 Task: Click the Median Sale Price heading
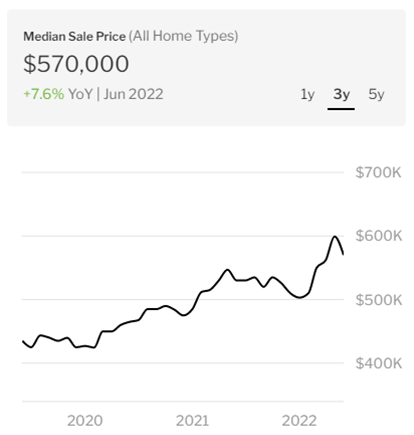(x=75, y=36)
